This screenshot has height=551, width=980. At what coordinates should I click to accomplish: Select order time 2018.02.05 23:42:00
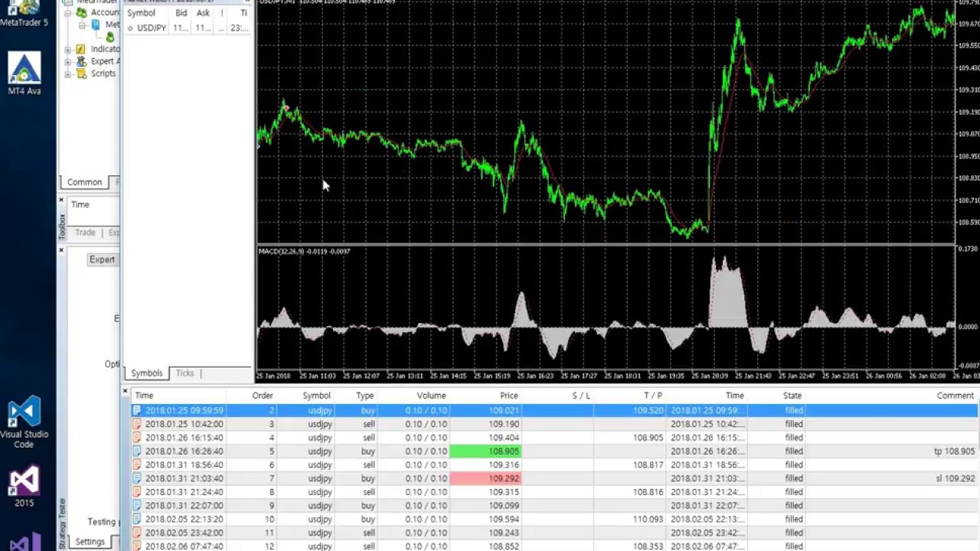point(184,533)
